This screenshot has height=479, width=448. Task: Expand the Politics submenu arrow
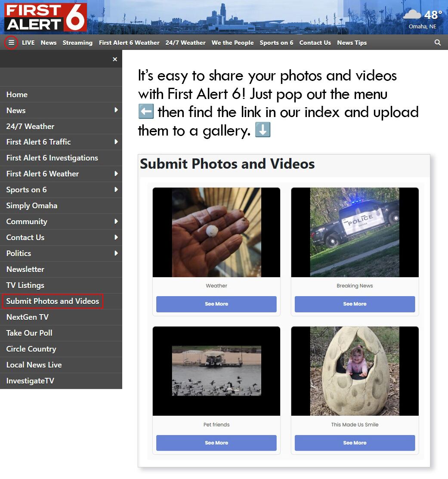[x=116, y=253]
